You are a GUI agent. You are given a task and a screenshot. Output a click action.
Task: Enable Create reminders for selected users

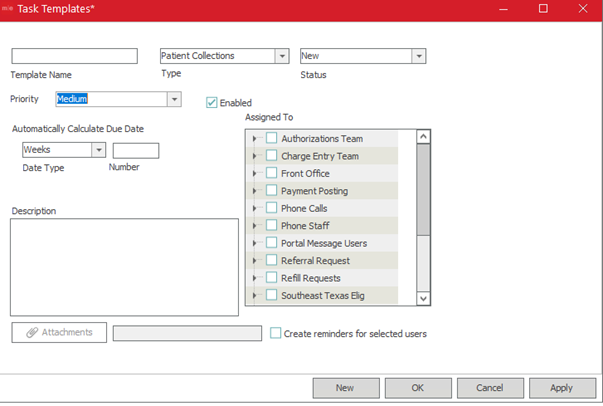click(276, 333)
